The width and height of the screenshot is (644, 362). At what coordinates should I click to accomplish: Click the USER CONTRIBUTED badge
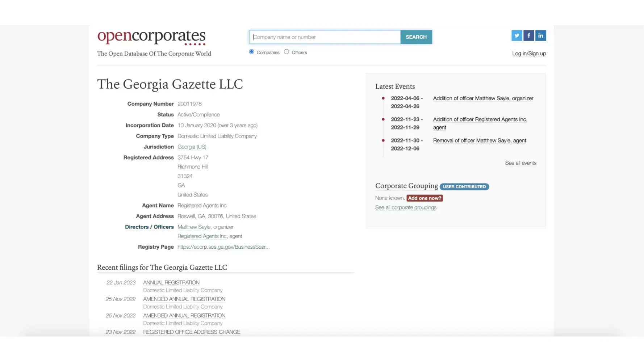tap(464, 187)
